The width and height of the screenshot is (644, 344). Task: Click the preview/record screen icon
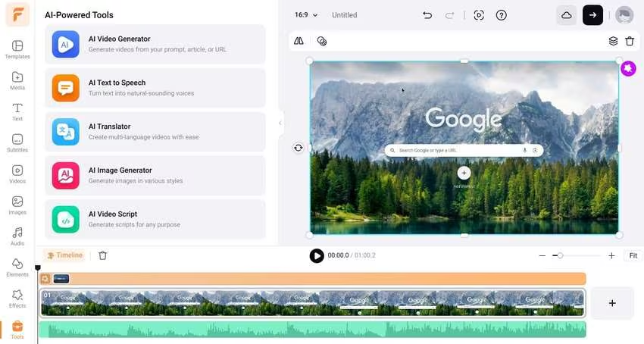[x=479, y=15]
